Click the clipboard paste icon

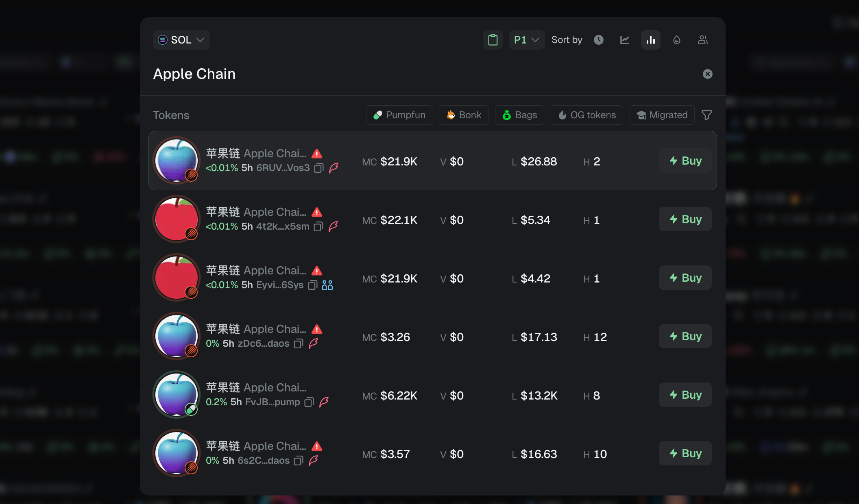coord(493,39)
